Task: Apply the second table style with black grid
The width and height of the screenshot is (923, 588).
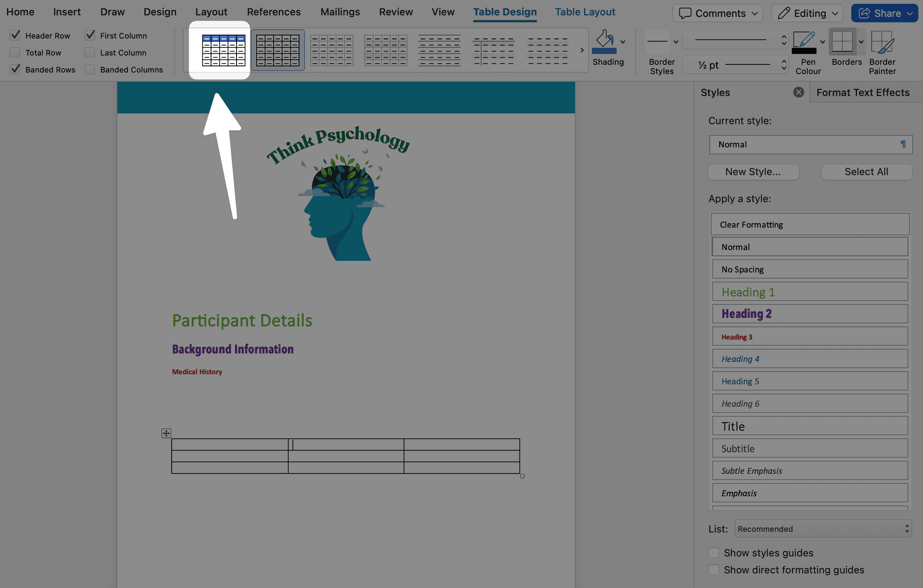Action: (277, 50)
